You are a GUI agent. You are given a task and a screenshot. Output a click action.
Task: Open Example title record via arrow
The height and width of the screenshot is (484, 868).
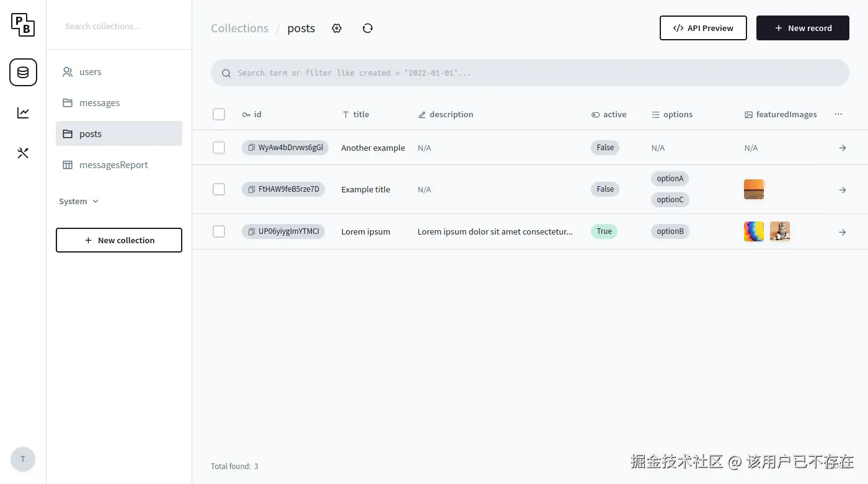coord(843,190)
